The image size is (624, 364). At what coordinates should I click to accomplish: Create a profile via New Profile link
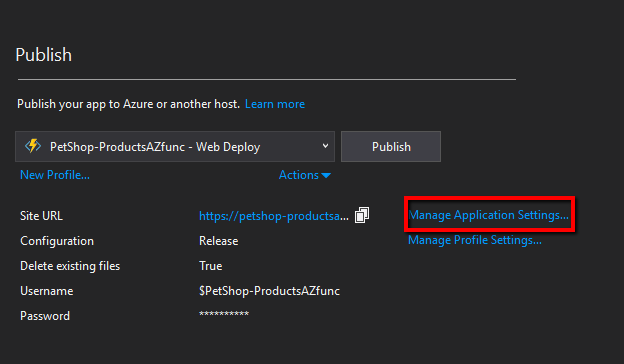coord(55,175)
